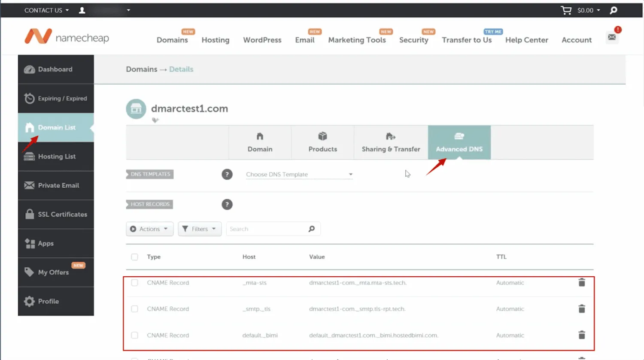This screenshot has height=360, width=644.
Task: Click value dmarctest1-com._smtp.tls-rpt.tech.
Action: [x=357, y=309]
